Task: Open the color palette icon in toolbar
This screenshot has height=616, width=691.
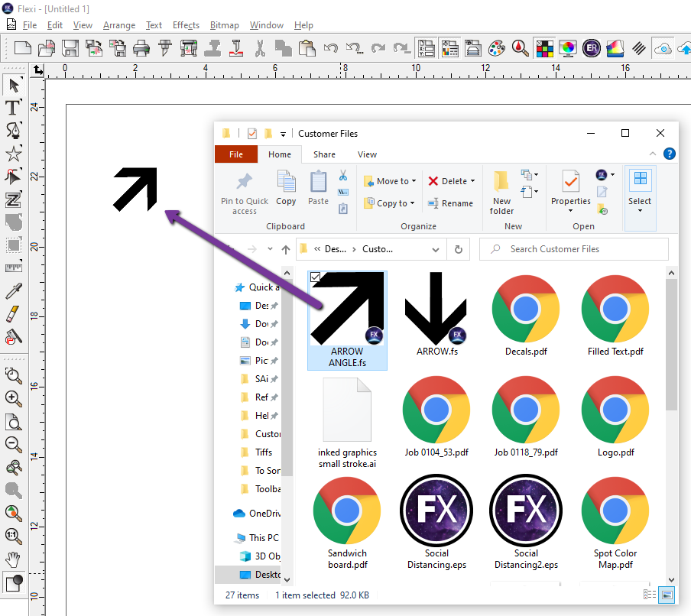Action: 496,48
